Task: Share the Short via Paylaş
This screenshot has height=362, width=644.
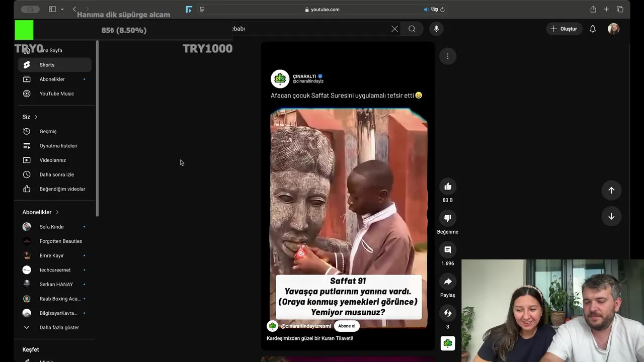Action: pyautogui.click(x=448, y=282)
